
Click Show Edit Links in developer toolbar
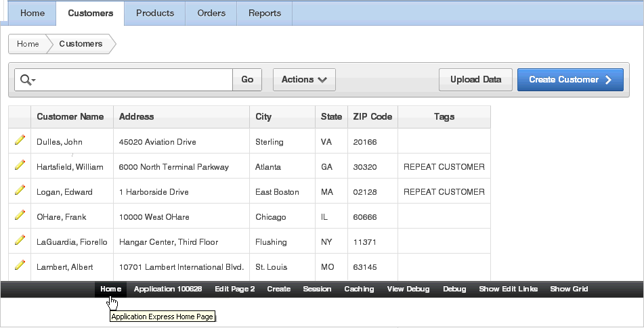pos(508,289)
